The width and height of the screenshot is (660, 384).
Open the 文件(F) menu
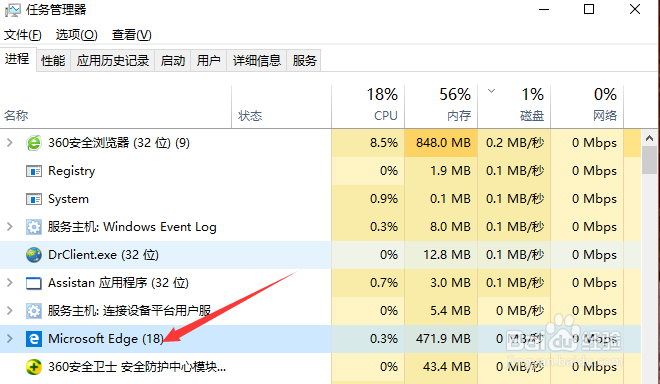[x=23, y=35]
